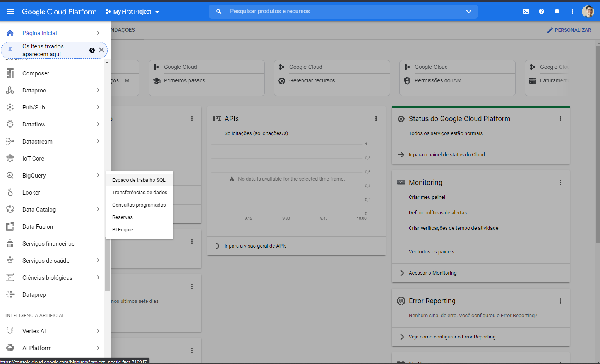Select Reservas submenu item
Screen dimensions: 600x364
click(x=140, y=217)
